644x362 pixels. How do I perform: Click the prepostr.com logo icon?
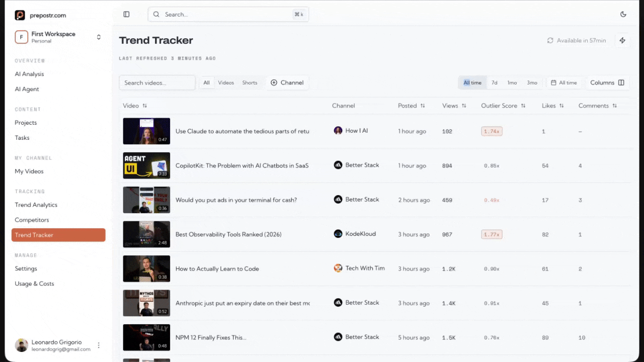[x=20, y=15]
